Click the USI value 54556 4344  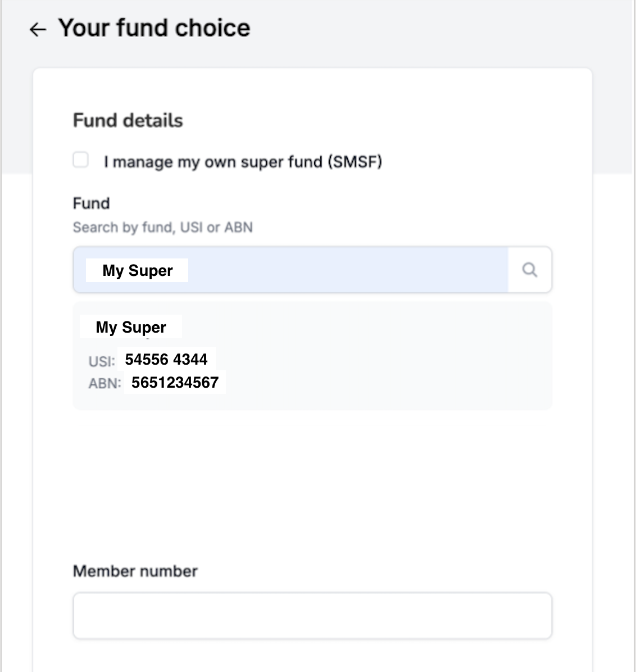coord(166,359)
